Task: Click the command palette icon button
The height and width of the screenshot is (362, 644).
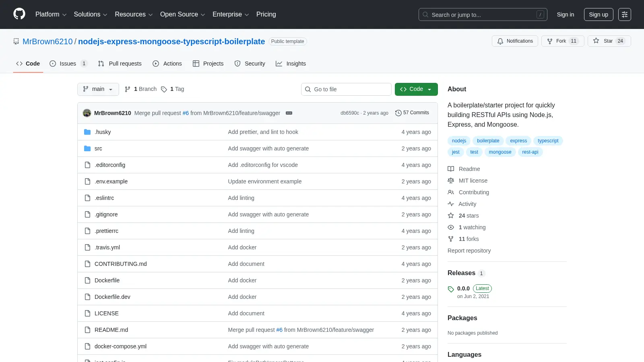Action: [x=625, y=14]
